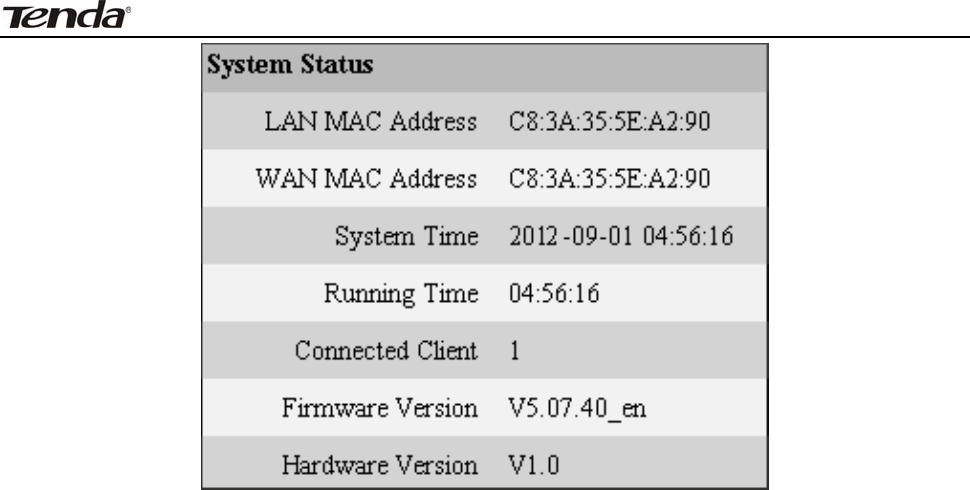970x490 pixels.
Task: Click hardware version value V1.0
Action: pyautogui.click(x=531, y=465)
